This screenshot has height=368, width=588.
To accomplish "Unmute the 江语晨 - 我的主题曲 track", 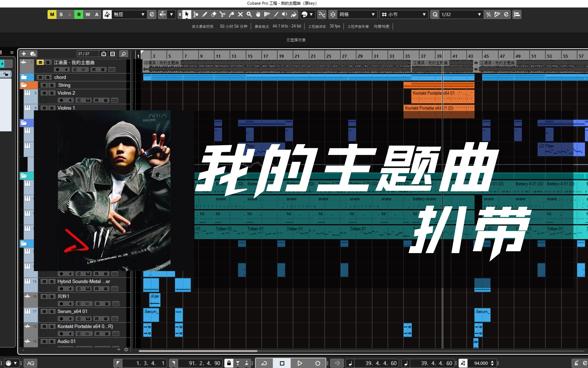I will pyautogui.click(x=40, y=63).
